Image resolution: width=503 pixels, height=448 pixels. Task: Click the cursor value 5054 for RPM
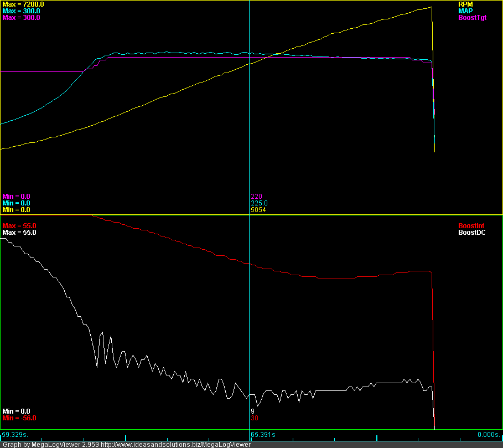point(258,210)
